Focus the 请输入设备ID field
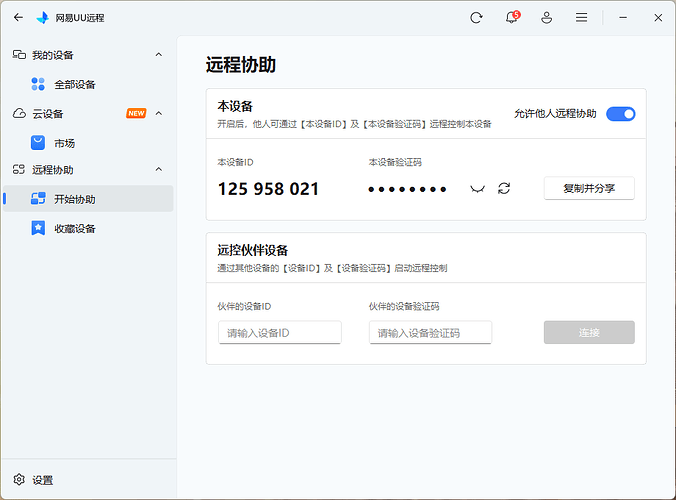This screenshot has height=500, width=676. tap(280, 332)
